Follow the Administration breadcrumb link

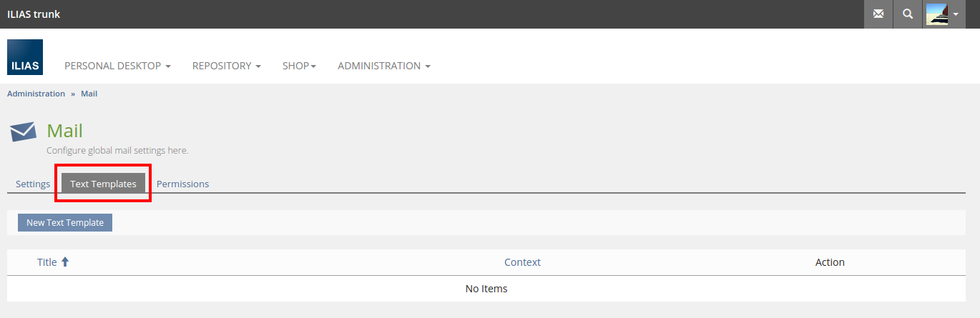[x=36, y=94]
